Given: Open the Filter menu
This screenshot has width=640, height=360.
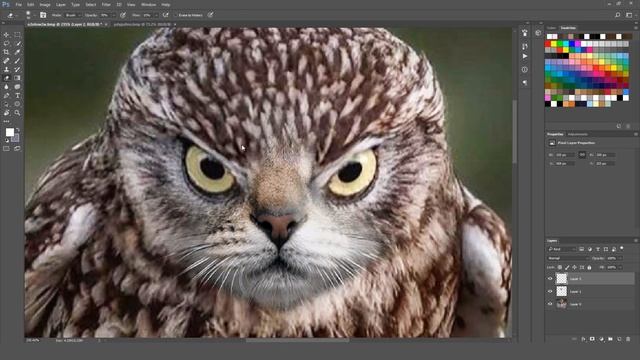Looking at the screenshot, I should coord(106,4).
